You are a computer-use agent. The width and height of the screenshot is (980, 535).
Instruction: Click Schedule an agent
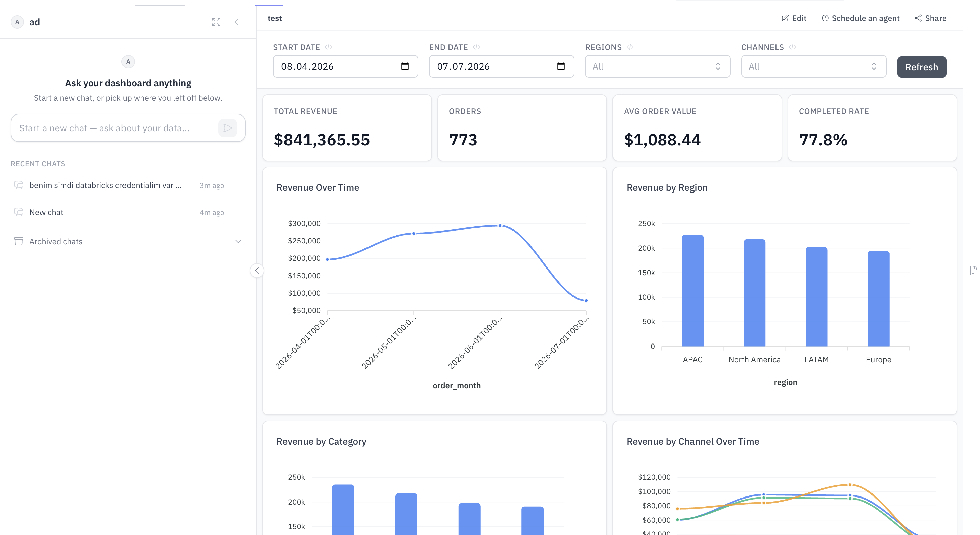861,18
